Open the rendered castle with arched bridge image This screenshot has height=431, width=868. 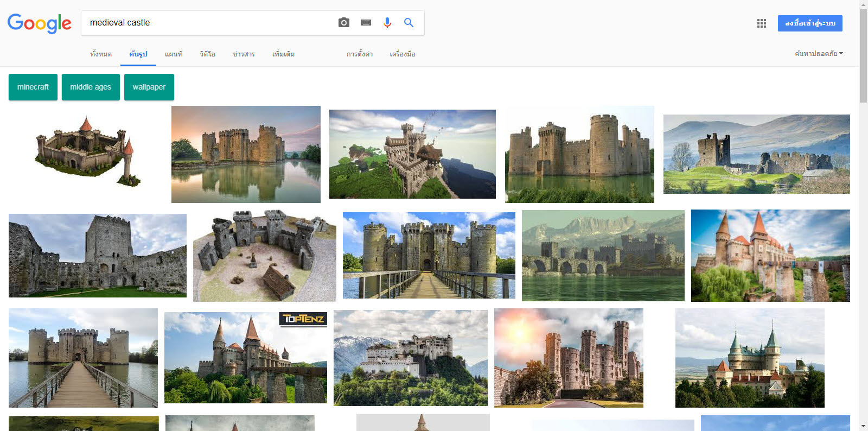(603, 256)
